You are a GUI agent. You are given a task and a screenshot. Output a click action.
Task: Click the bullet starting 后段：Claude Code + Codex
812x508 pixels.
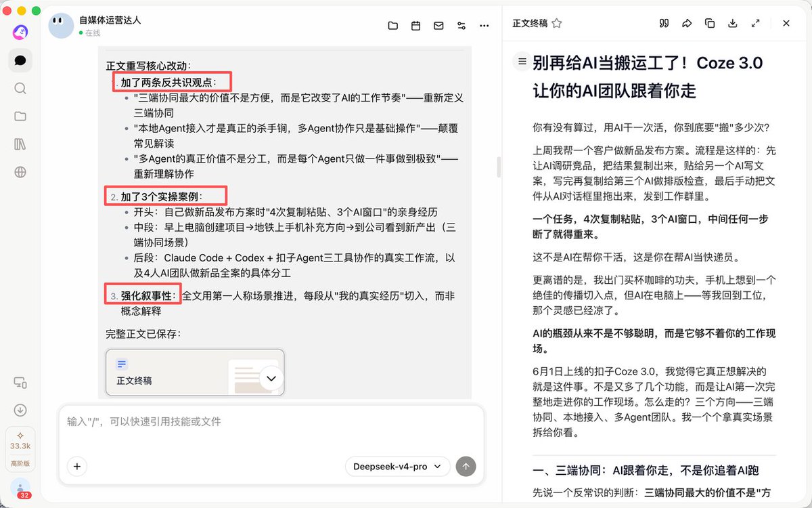pyautogui.click(x=295, y=266)
